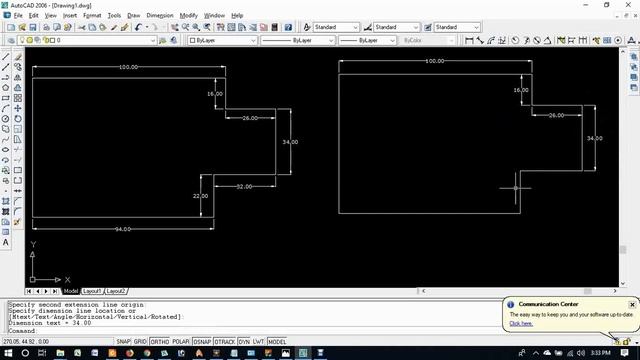Toggle GRID display in status bar

click(140, 342)
